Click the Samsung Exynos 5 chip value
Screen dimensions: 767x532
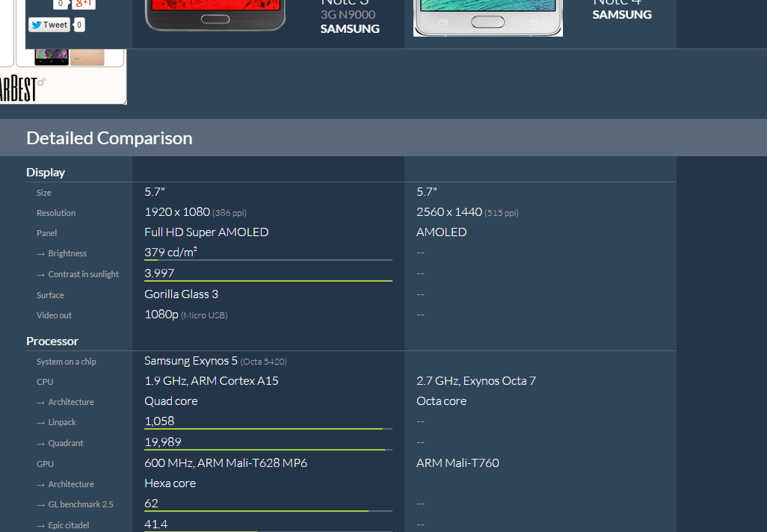pyautogui.click(x=215, y=361)
